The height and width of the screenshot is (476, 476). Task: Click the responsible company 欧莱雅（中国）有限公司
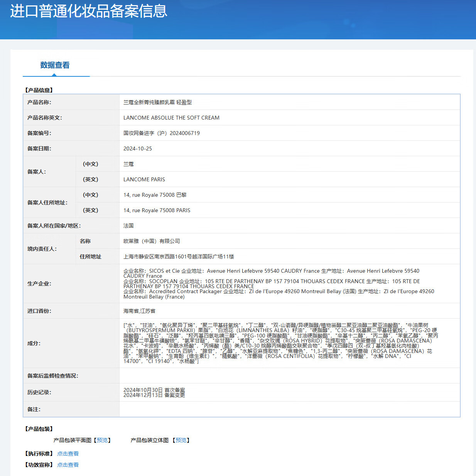tap(152, 241)
